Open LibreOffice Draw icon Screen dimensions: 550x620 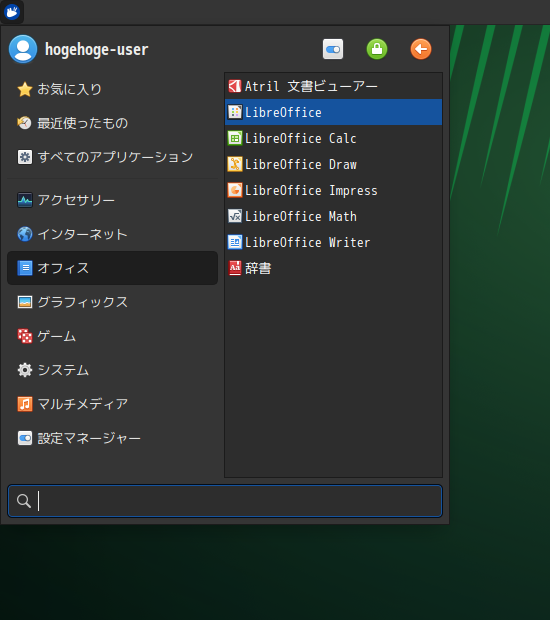coord(234,164)
